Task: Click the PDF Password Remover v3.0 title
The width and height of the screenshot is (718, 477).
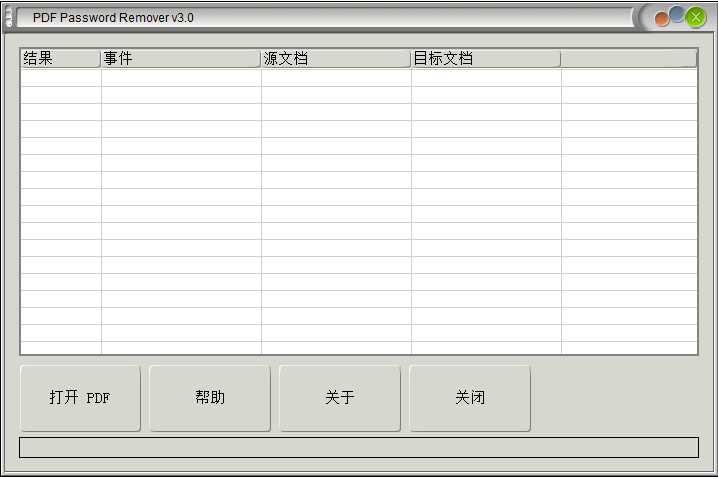Action: pos(113,17)
